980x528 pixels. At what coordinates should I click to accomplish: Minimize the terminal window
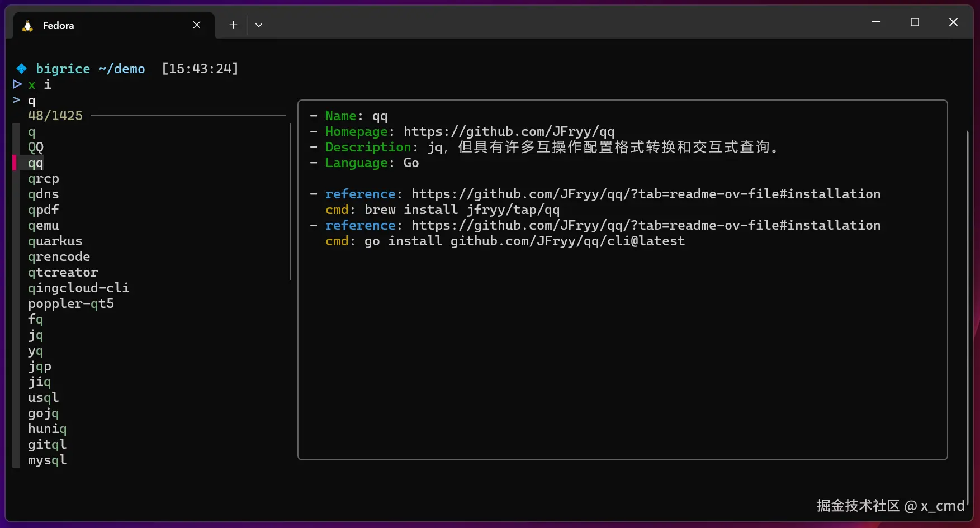click(876, 22)
